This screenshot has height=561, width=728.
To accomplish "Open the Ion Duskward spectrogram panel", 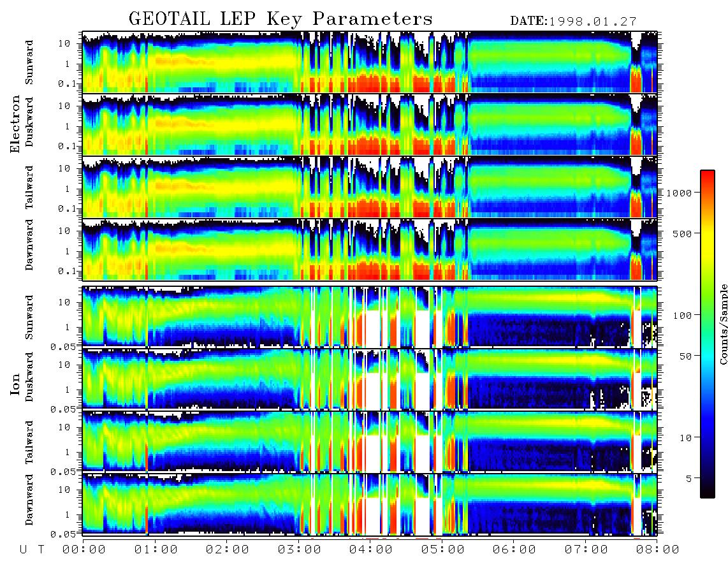I will [x=370, y=379].
